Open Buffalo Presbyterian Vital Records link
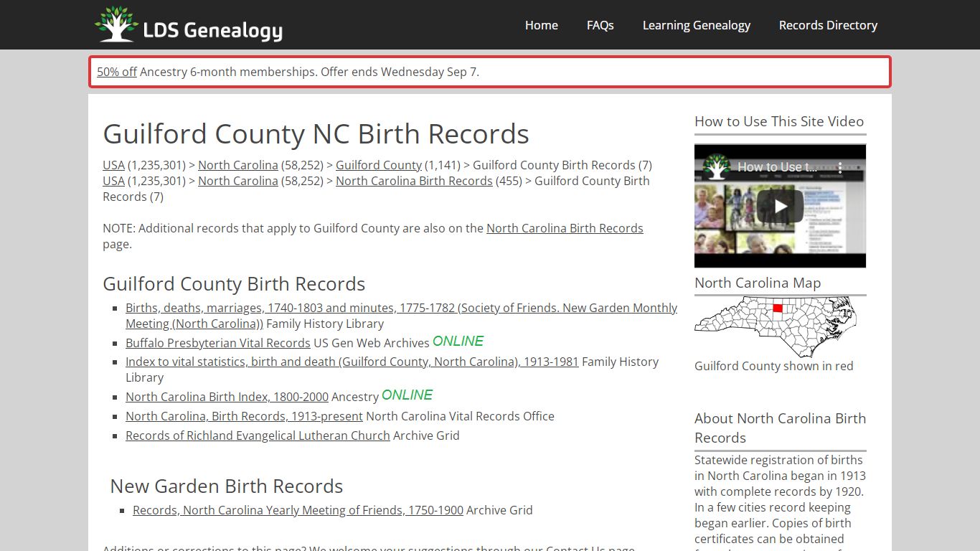The image size is (980, 551). pos(218,343)
